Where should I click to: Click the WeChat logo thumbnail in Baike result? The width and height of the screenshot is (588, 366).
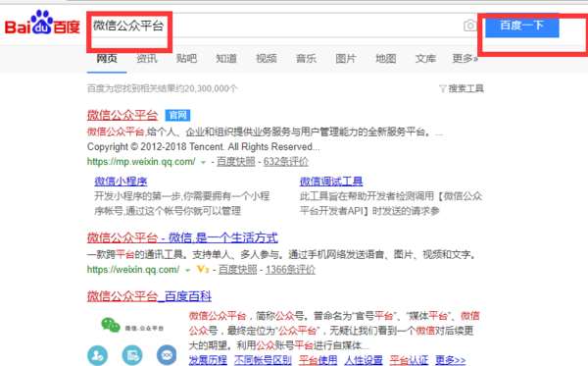coord(132,326)
